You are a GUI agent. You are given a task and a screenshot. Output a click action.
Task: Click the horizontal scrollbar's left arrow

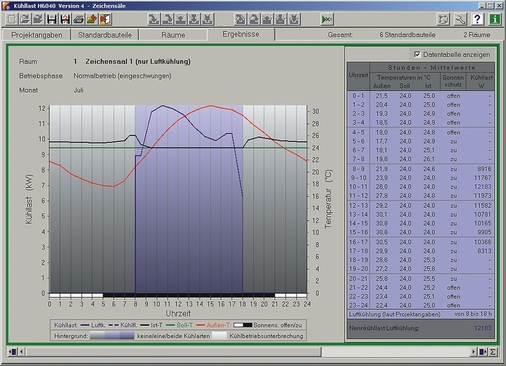click(22, 352)
